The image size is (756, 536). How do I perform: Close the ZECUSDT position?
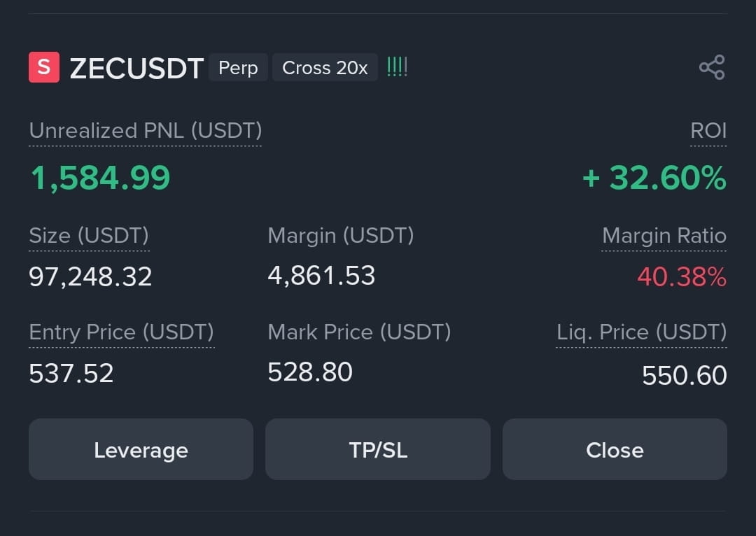pos(615,449)
